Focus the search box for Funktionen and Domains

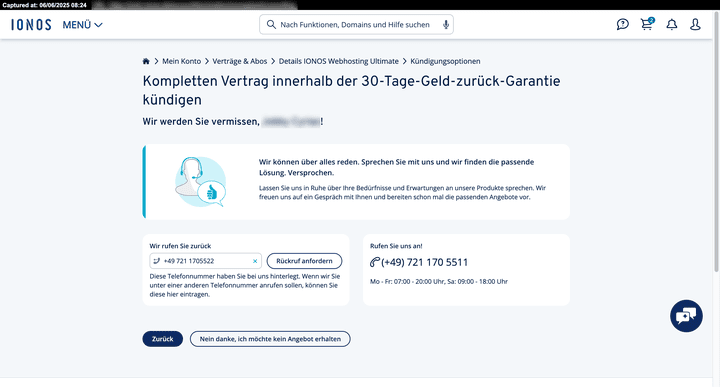(356, 24)
